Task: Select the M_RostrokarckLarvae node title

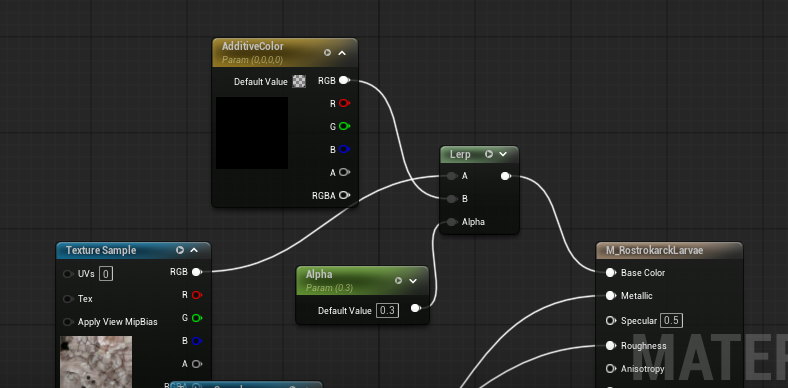Action: coord(654,250)
